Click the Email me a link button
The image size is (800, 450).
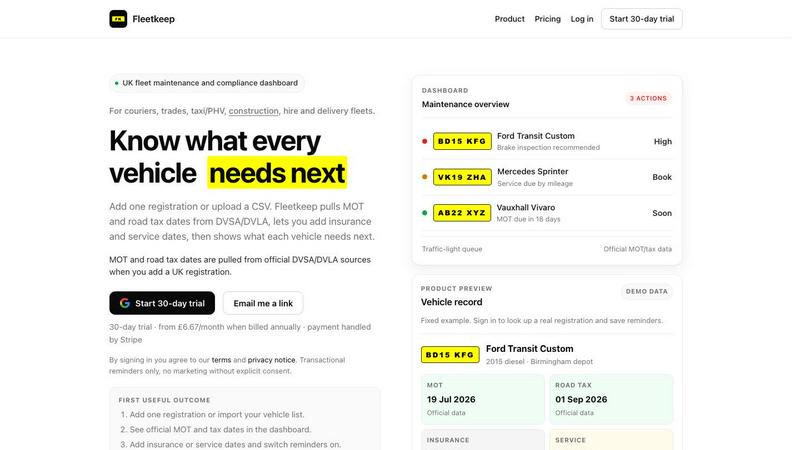pos(263,303)
